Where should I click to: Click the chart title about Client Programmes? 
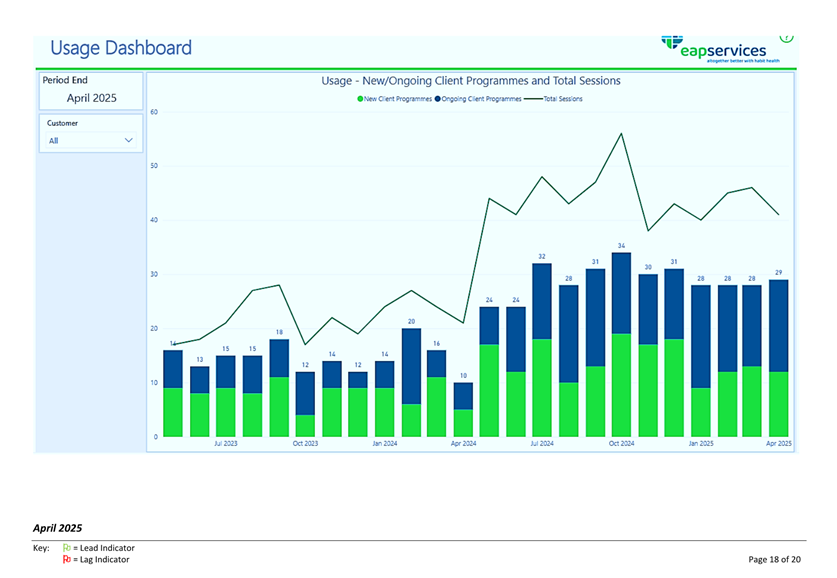coord(470,81)
